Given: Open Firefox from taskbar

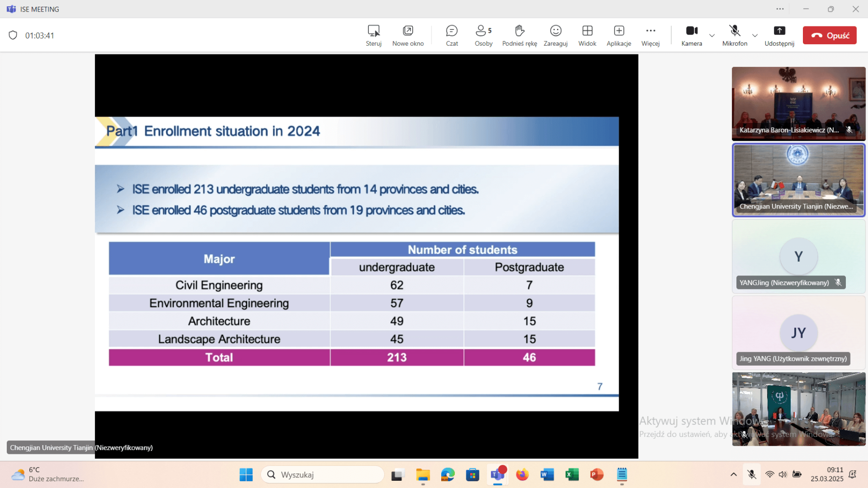Looking at the screenshot, I should click(522, 475).
